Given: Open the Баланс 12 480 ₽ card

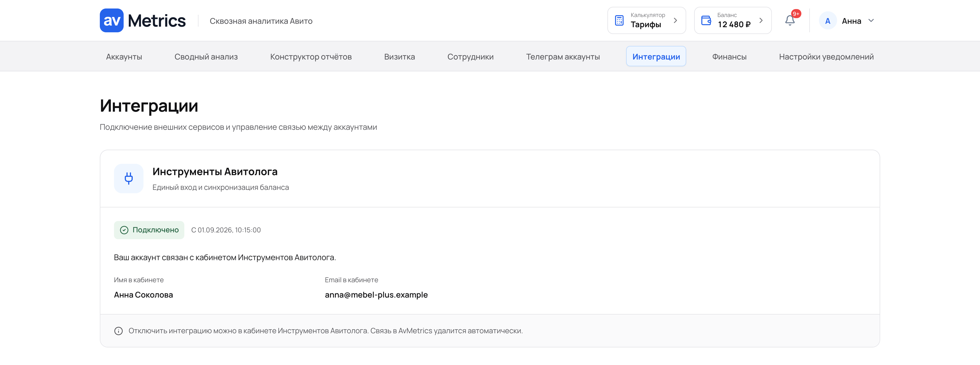Looking at the screenshot, I should pos(733,20).
